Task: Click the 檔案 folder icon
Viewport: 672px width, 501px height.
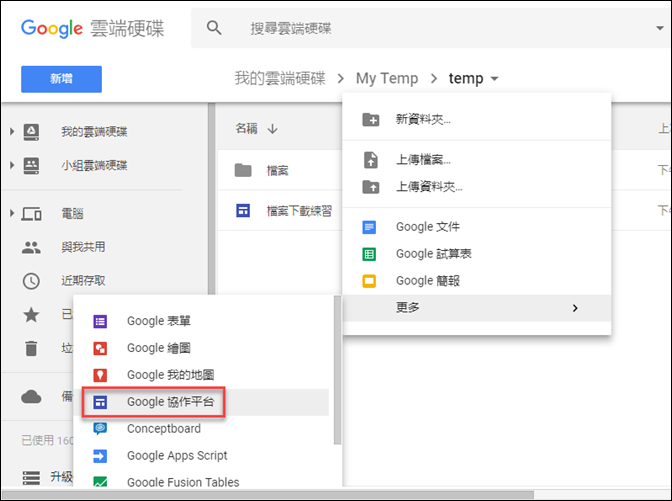Action: tap(243, 170)
